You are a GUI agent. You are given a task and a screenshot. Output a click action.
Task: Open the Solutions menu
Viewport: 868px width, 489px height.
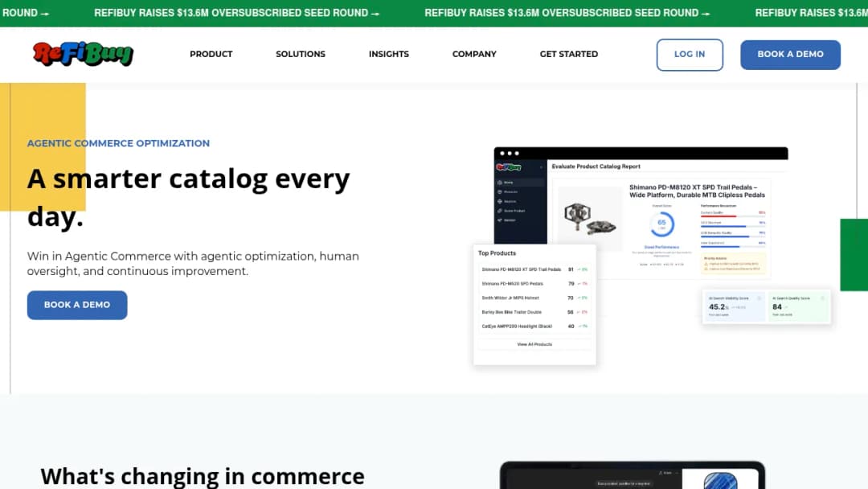(x=301, y=54)
